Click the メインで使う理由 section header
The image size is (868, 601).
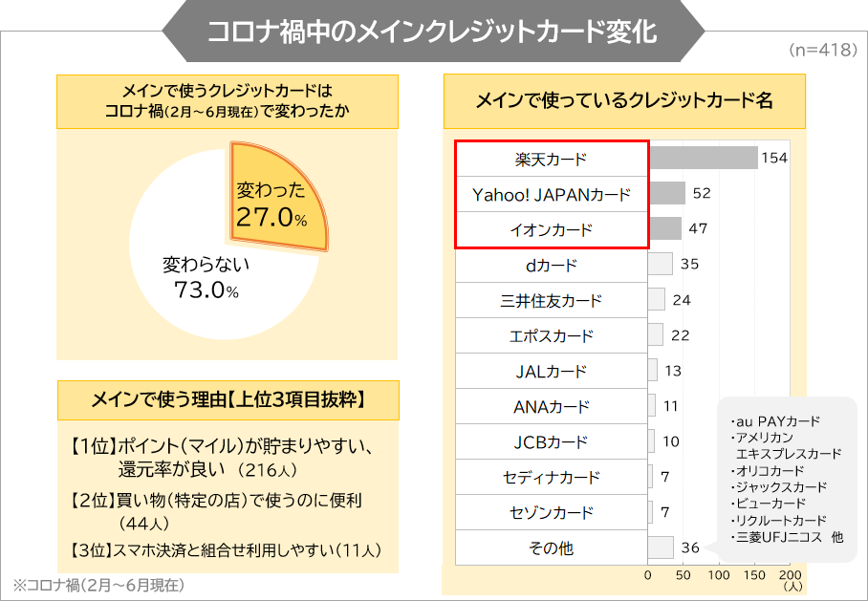coord(228,400)
